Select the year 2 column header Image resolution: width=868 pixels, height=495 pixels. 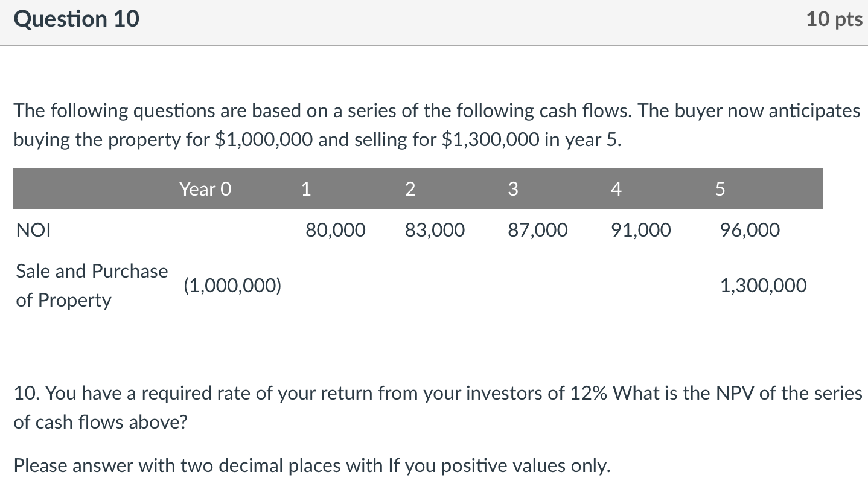point(410,190)
